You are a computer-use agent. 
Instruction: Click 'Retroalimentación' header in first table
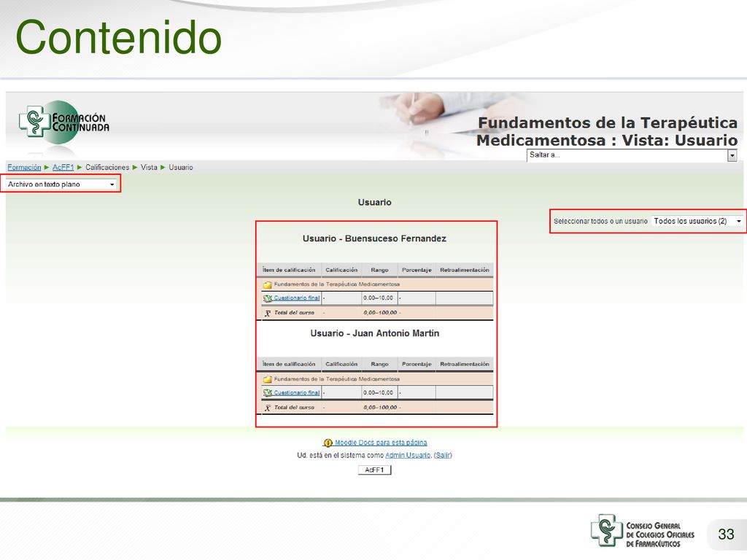coord(465,270)
